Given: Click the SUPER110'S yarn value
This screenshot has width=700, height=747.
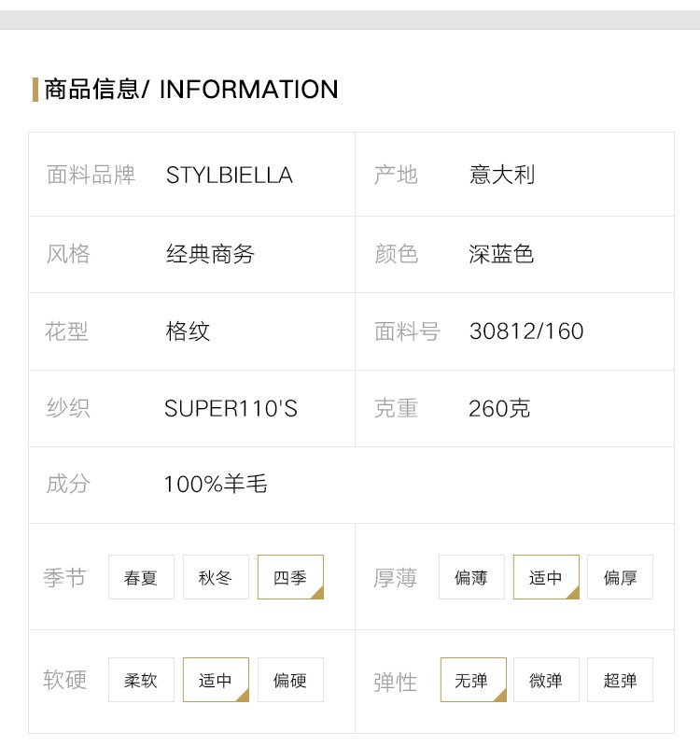Looking at the screenshot, I should pyautogui.click(x=231, y=408).
